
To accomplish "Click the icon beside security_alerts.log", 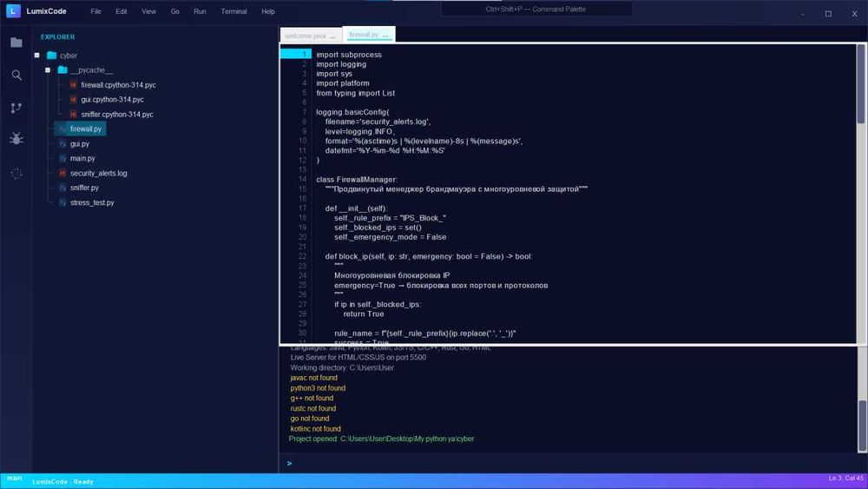I will pos(62,173).
